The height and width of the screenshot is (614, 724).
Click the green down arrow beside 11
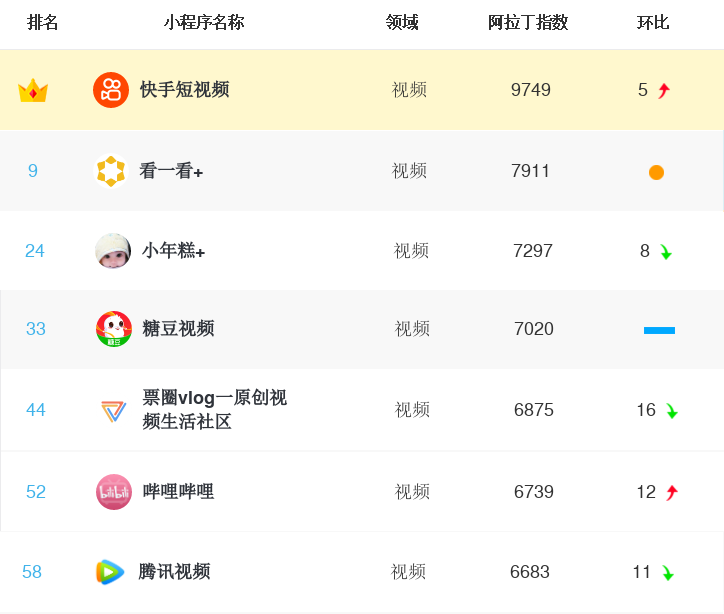coord(668,573)
